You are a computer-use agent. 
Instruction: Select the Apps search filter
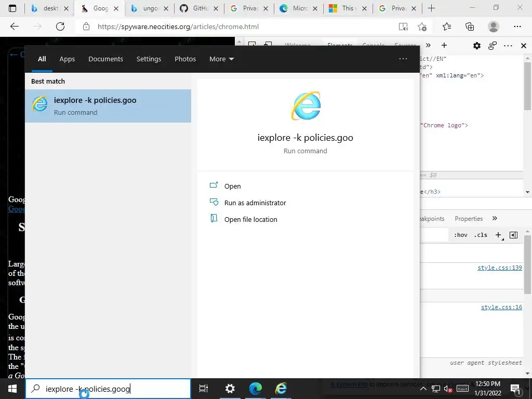point(67,59)
